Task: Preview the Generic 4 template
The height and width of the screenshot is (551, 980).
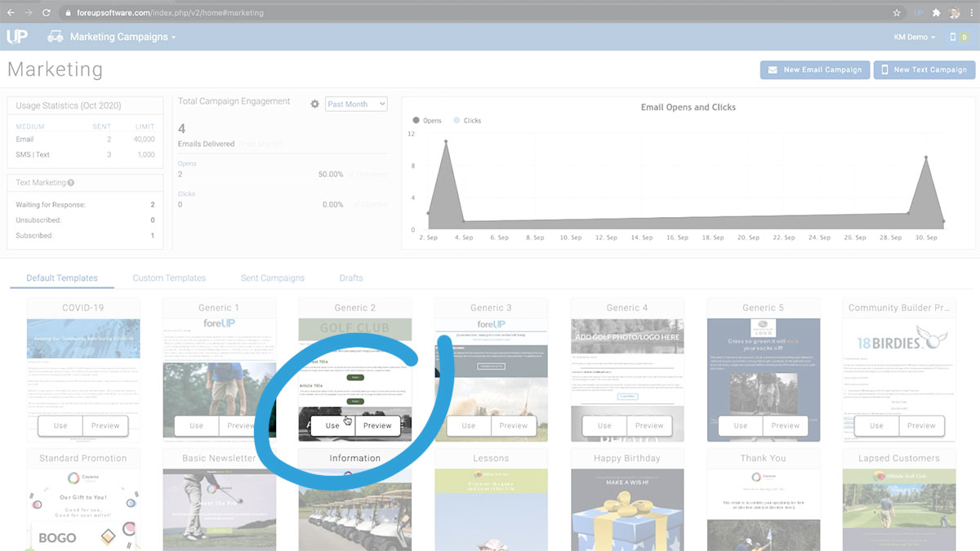Action: (649, 425)
